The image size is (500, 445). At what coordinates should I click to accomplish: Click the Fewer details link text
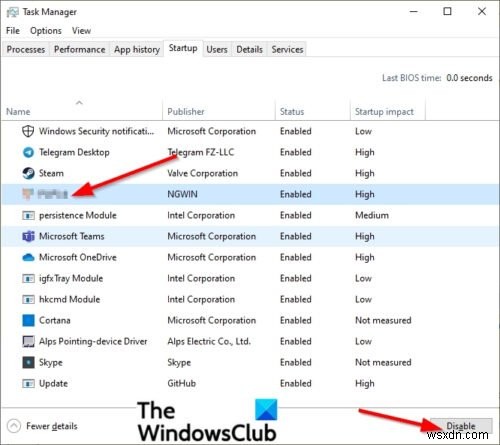pos(52,426)
